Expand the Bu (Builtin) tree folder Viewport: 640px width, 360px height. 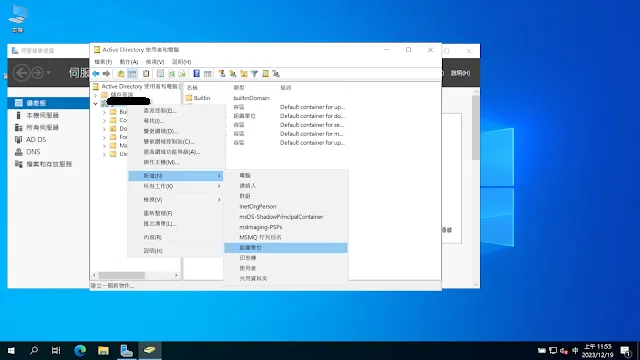click(104, 112)
